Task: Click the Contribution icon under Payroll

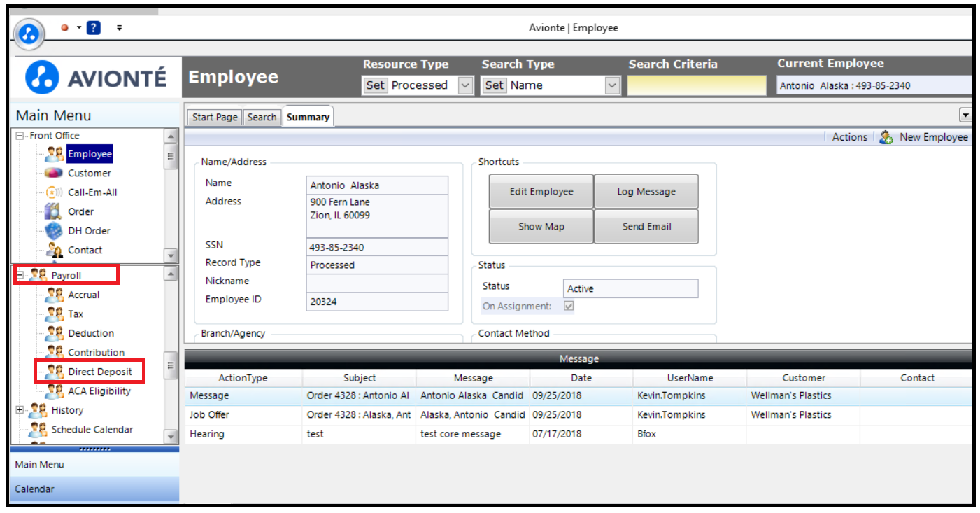Action: (55, 352)
